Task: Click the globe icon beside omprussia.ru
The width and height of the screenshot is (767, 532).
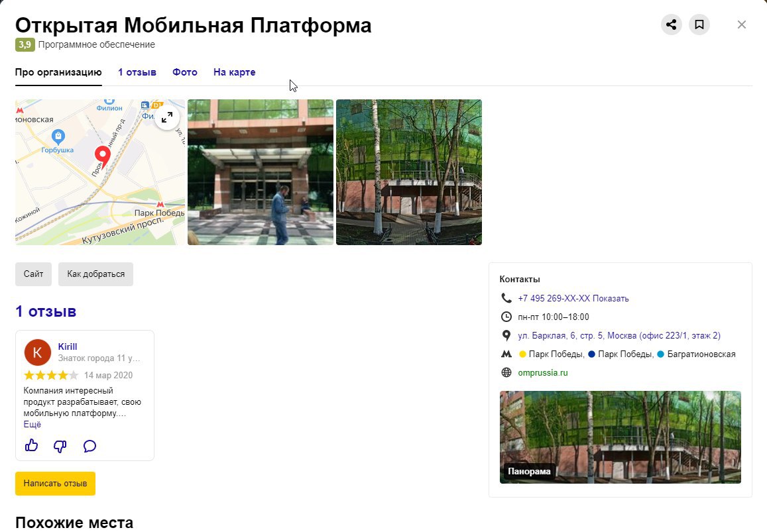Action: [x=506, y=372]
